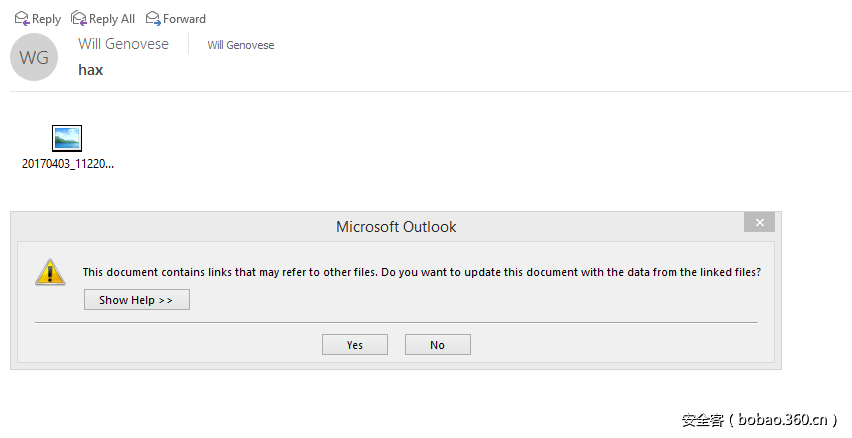Close the Microsoft Outlook dialog

pos(759,222)
